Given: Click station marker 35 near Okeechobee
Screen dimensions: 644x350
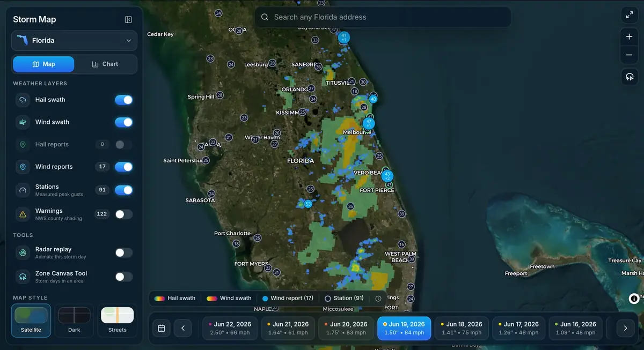Looking at the screenshot, I should point(350,206).
